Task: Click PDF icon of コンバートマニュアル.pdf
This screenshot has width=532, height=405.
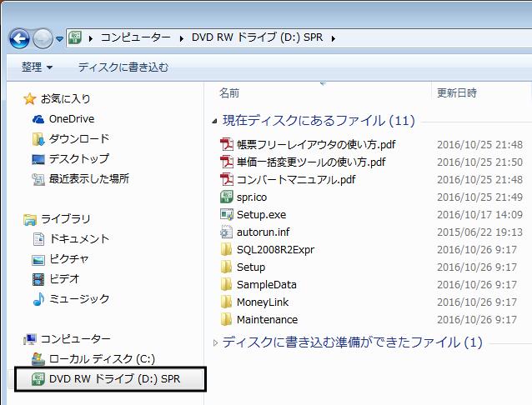Action: pyautogui.click(x=226, y=179)
